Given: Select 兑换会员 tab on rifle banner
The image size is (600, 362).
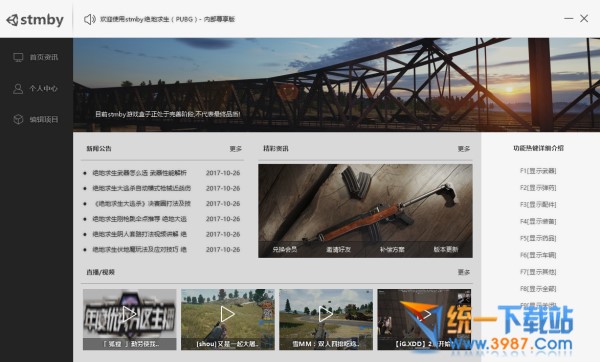Looking at the screenshot, I should click(285, 249).
